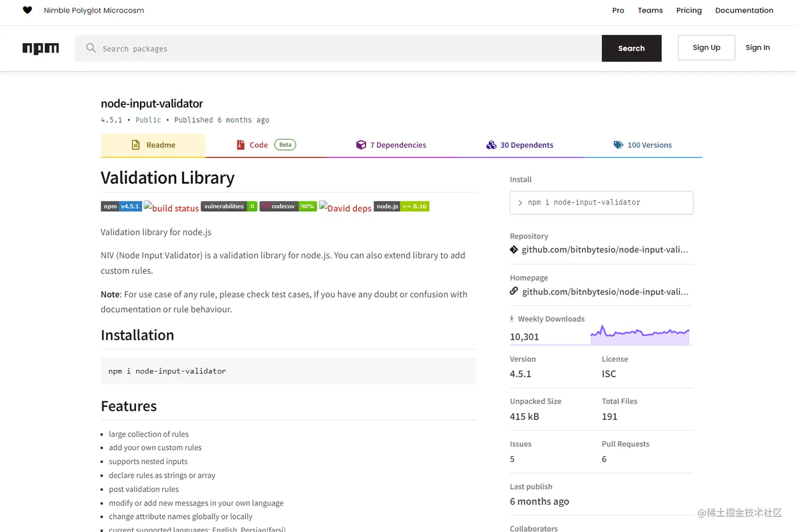
Task: Click the Pull Requests count 6
Action: [x=604, y=459]
